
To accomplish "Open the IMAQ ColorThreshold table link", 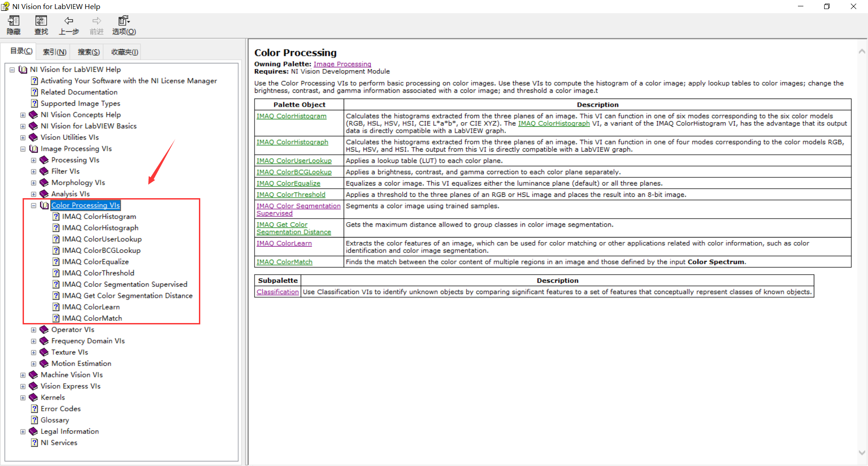I will 291,195.
